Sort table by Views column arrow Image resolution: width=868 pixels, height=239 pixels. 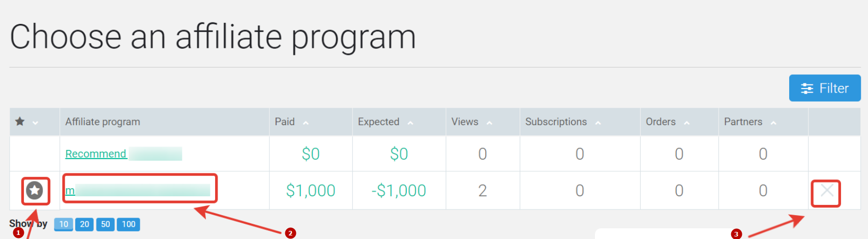coord(489,123)
